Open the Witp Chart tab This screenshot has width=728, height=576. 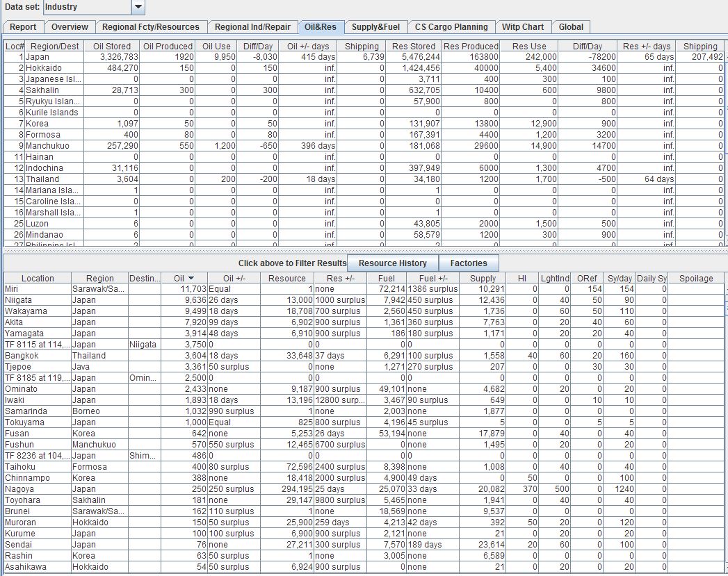(523, 27)
